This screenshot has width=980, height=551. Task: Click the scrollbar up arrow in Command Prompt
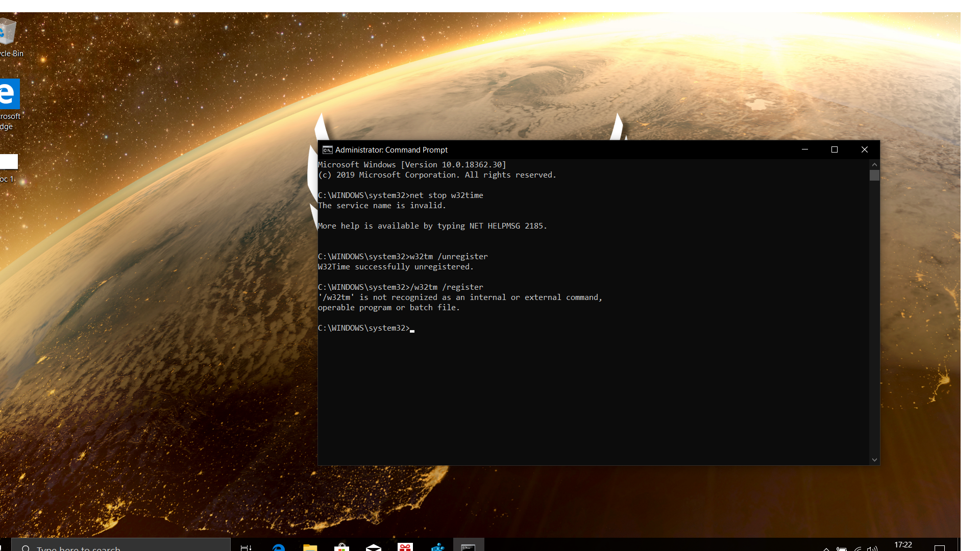(x=874, y=164)
